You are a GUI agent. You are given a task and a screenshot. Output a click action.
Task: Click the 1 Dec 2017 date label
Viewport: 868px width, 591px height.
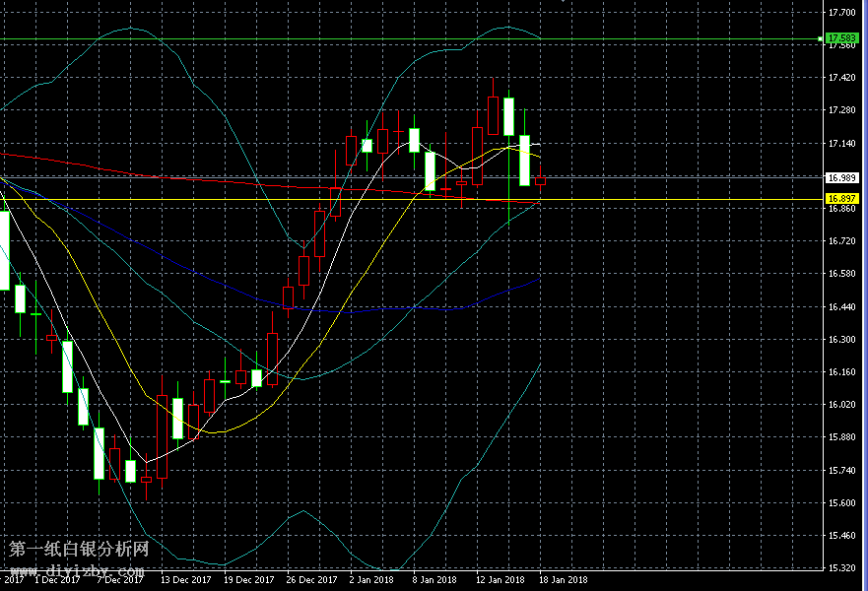click(57, 580)
